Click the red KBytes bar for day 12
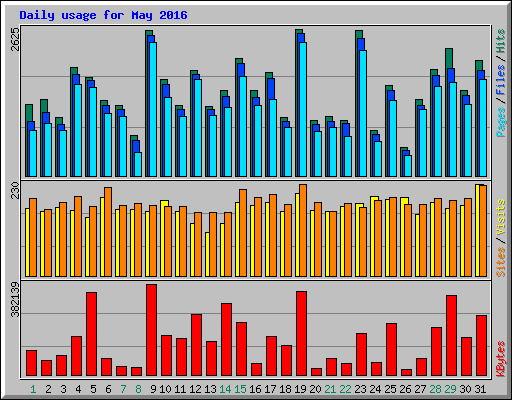 (x=197, y=345)
